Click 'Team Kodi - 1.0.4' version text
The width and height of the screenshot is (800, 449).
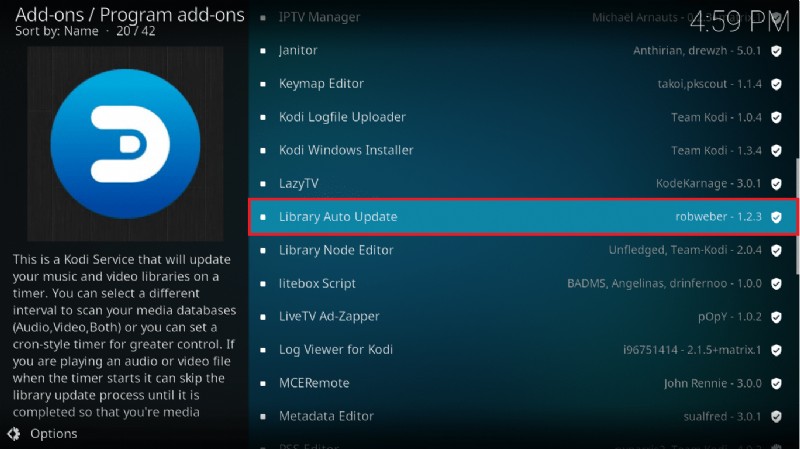click(x=716, y=117)
